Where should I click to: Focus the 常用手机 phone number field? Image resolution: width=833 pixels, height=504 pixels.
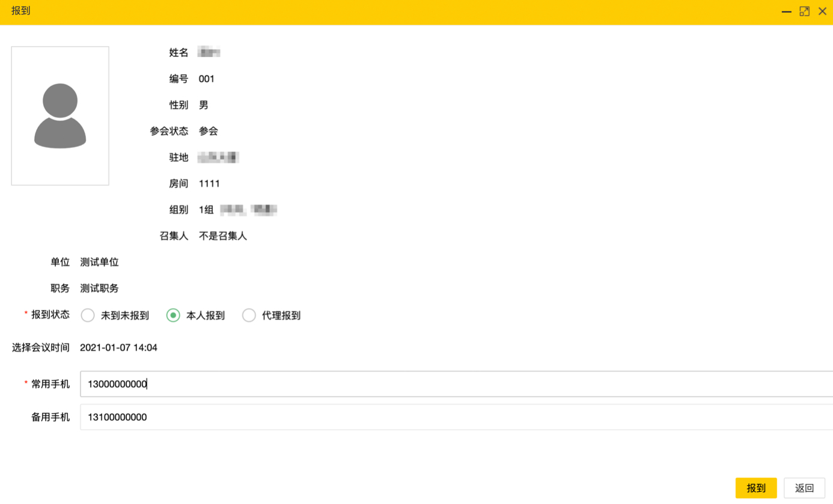click(x=456, y=384)
